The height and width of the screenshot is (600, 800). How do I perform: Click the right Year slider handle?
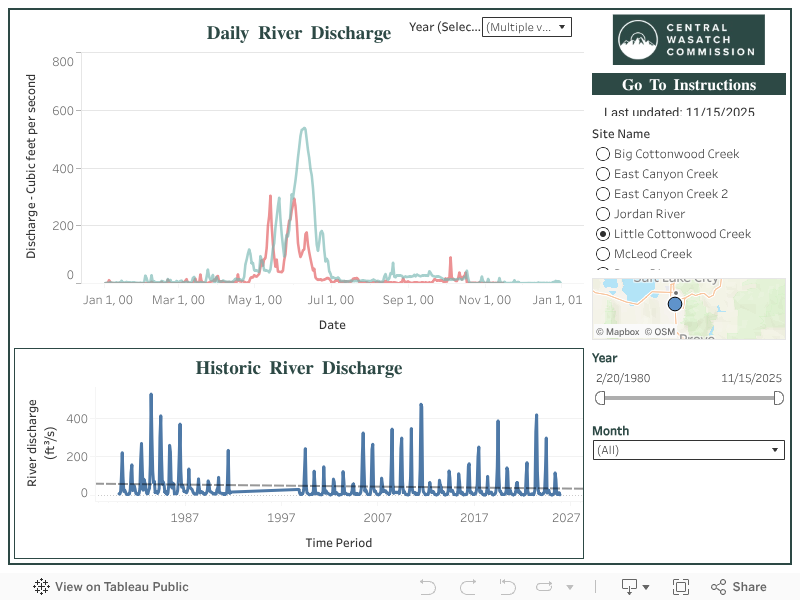click(x=779, y=398)
